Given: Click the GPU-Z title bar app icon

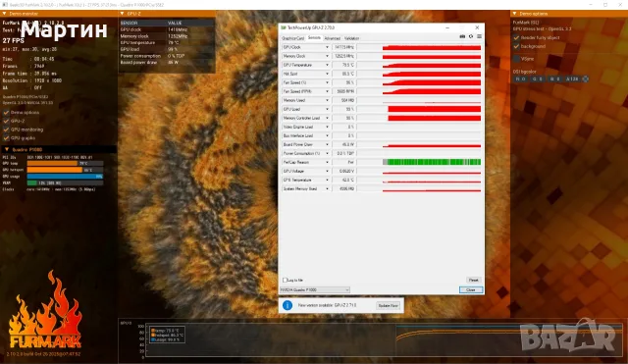Looking at the screenshot, I should 284,27.
